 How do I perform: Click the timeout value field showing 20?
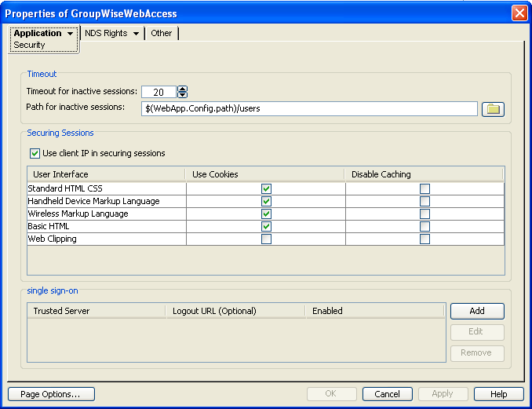pyautogui.click(x=159, y=92)
